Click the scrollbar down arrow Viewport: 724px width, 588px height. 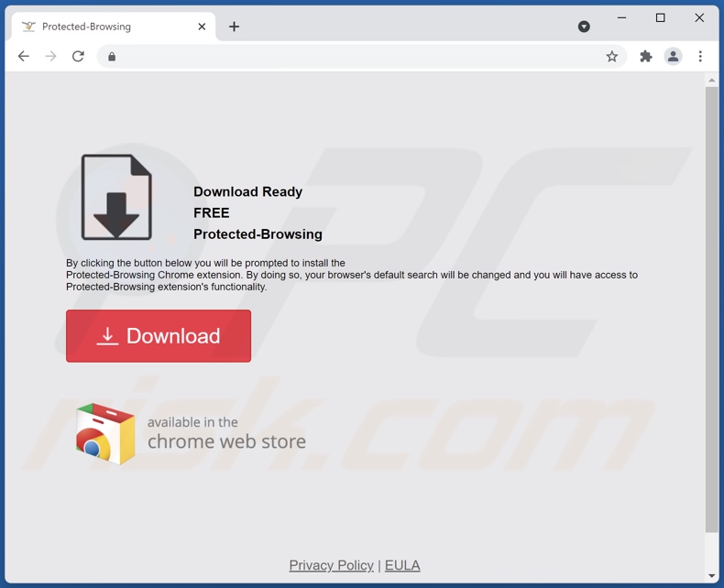(x=712, y=576)
